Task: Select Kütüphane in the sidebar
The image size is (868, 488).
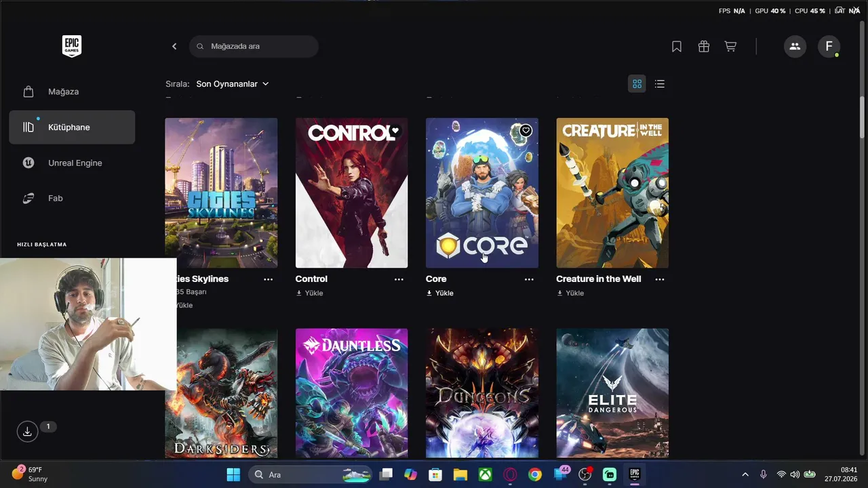Action: click(x=72, y=127)
